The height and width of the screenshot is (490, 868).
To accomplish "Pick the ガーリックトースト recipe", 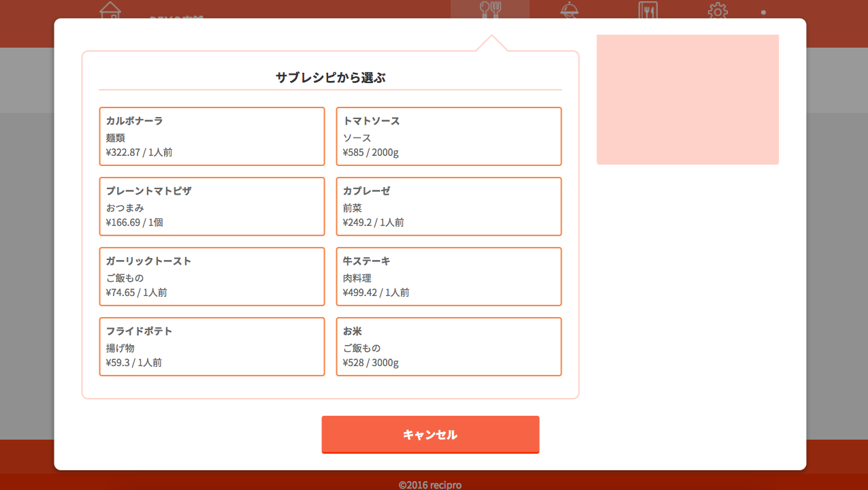I will pos(212,276).
